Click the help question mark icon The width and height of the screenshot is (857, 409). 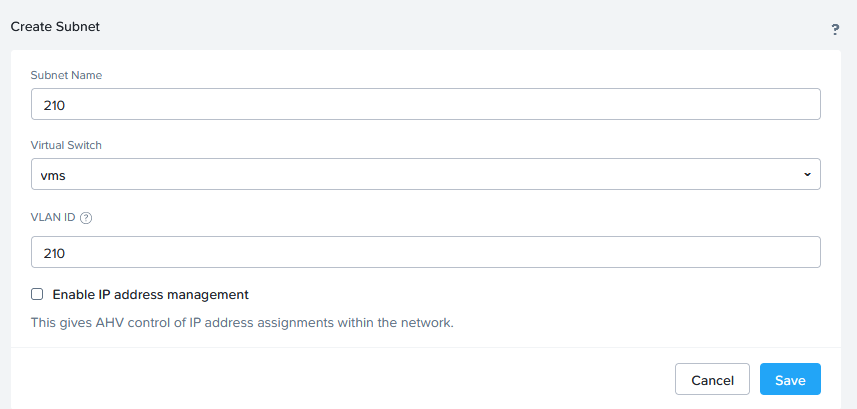pos(835,30)
